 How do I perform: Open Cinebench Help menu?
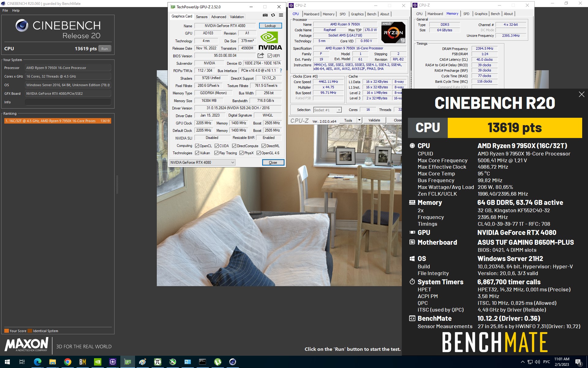point(16,10)
